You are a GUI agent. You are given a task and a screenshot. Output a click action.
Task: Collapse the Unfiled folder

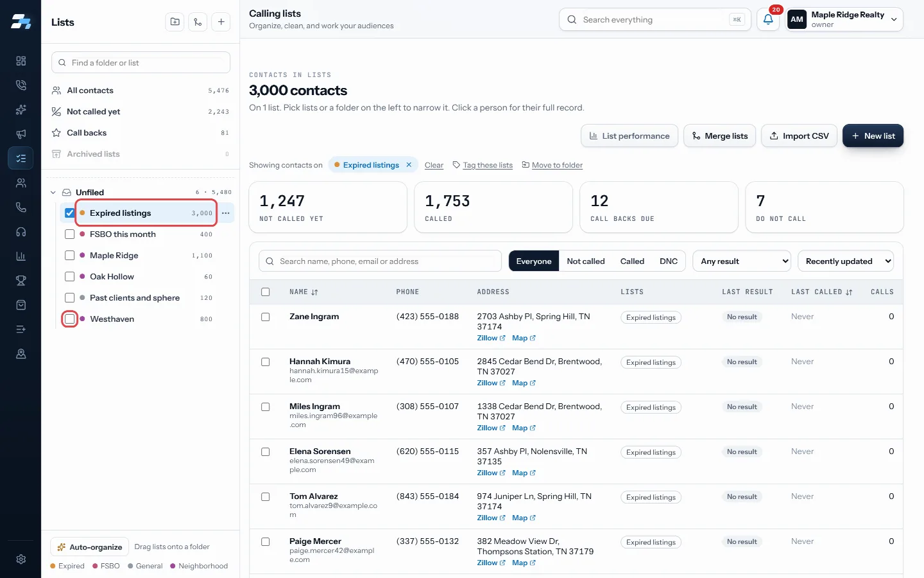tap(53, 193)
